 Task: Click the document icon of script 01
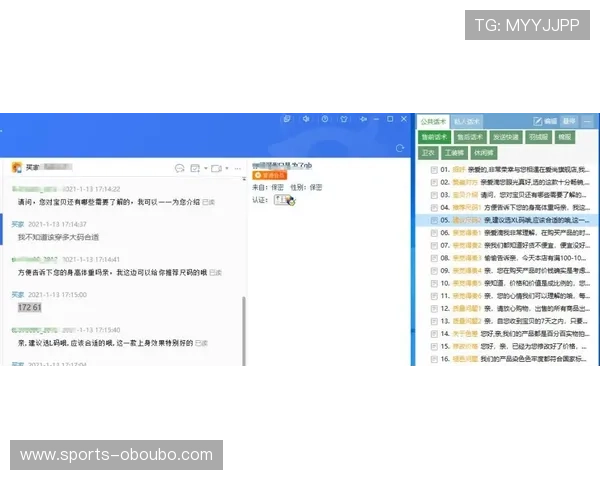click(434, 170)
